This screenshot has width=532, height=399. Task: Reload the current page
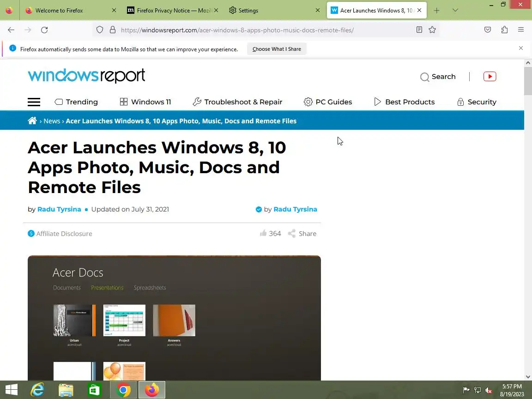click(x=44, y=30)
